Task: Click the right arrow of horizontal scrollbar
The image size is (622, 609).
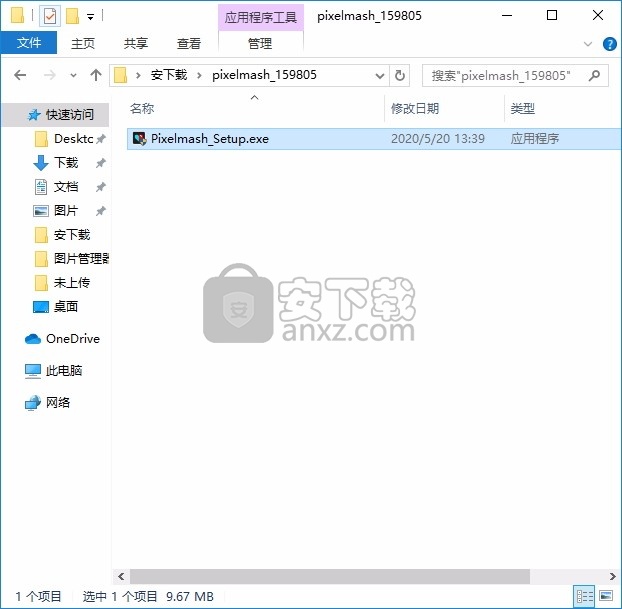Action: (x=612, y=576)
